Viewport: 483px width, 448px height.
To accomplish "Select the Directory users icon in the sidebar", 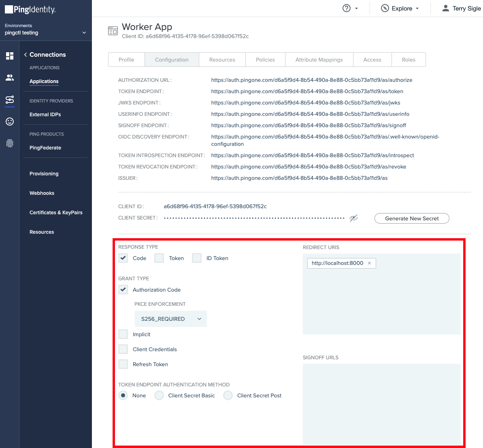I will (x=9, y=77).
